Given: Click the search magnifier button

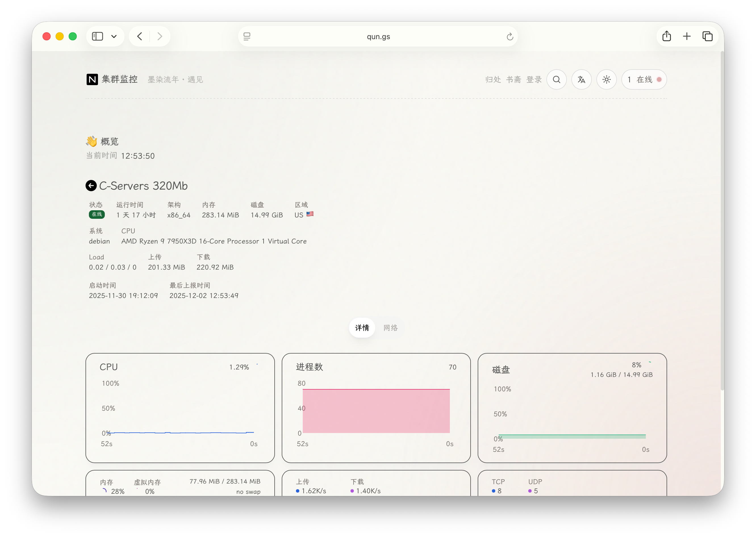Looking at the screenshot, I should (x=556, y=79).
